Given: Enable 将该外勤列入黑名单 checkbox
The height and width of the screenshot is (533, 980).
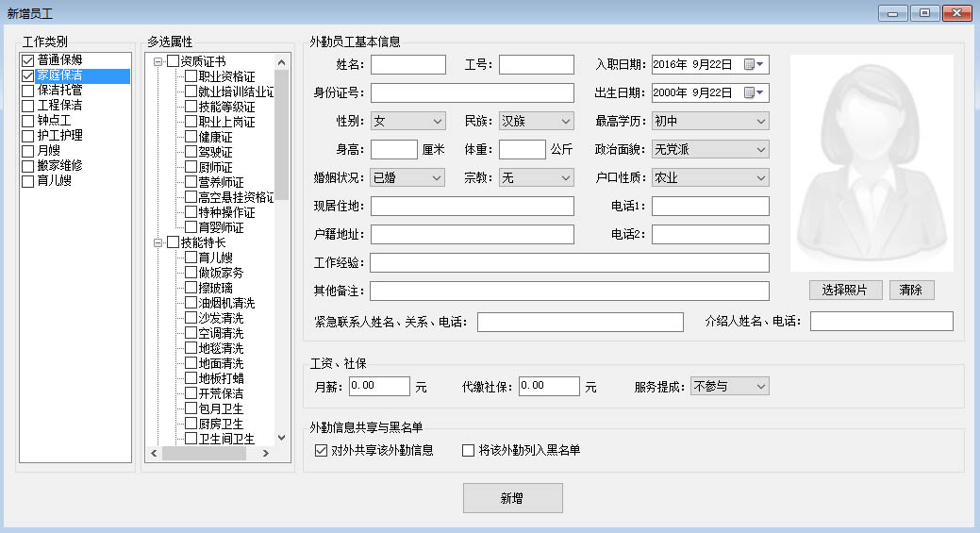Looking at the screenshot, I should (469, 451).
